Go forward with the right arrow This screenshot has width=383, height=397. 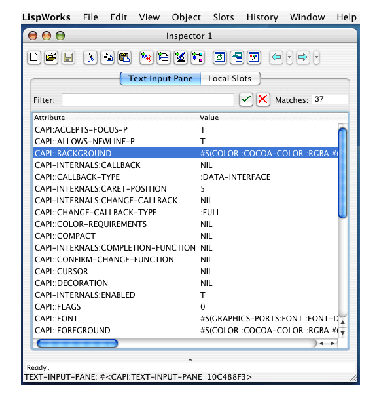302,58
